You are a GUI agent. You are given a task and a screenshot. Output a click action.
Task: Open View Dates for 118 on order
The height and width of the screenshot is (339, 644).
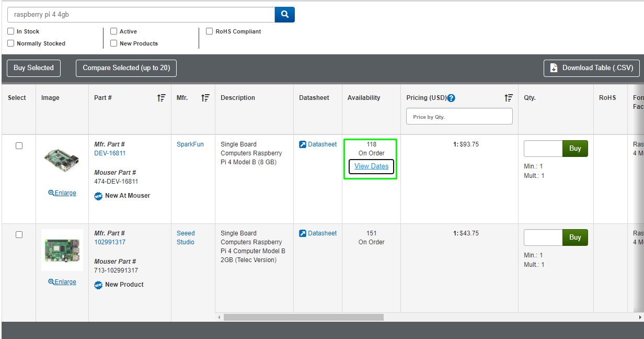(x=372, y=166)
